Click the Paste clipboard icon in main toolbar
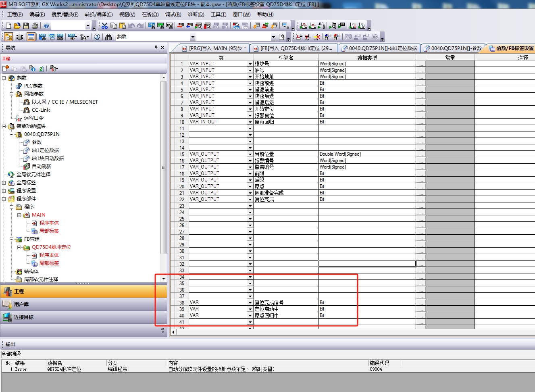This screenshot has width=535, height=392. 123,26
